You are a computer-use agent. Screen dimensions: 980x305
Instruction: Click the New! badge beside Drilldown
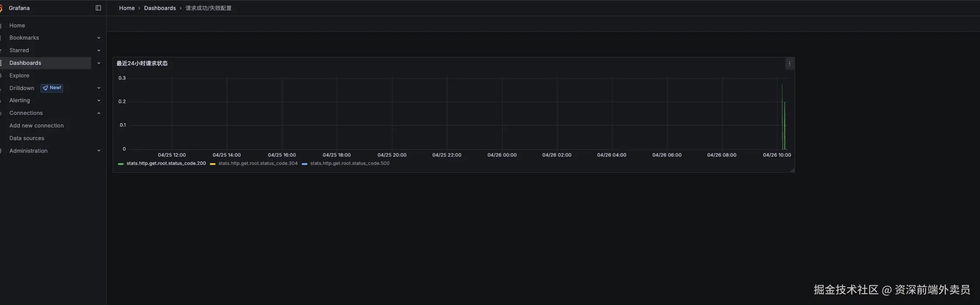[x=52, y=88]
